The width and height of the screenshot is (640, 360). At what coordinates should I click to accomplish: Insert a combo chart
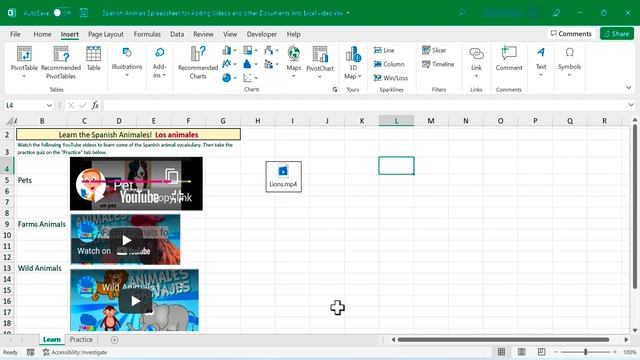click(271, 64)
